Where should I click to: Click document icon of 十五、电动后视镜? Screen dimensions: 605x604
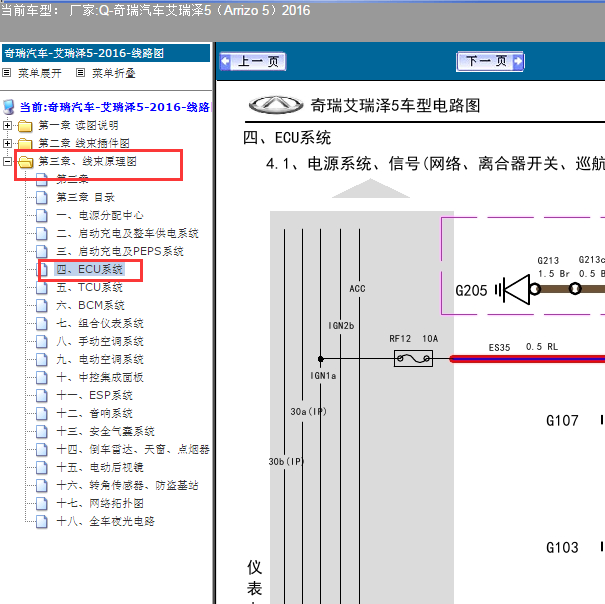pyautogui.click(x=42, y=467)
